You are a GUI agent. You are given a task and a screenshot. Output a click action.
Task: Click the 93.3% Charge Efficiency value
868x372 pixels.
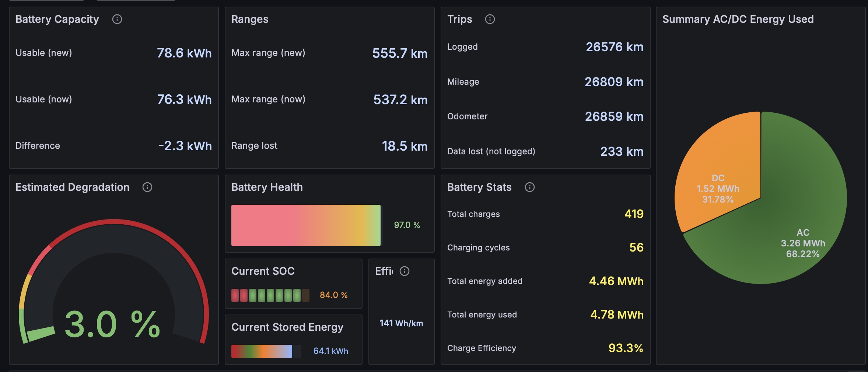click(626, 348)
